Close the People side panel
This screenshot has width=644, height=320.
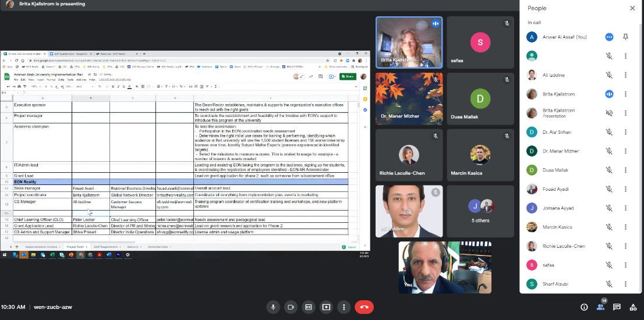(632, 8)
